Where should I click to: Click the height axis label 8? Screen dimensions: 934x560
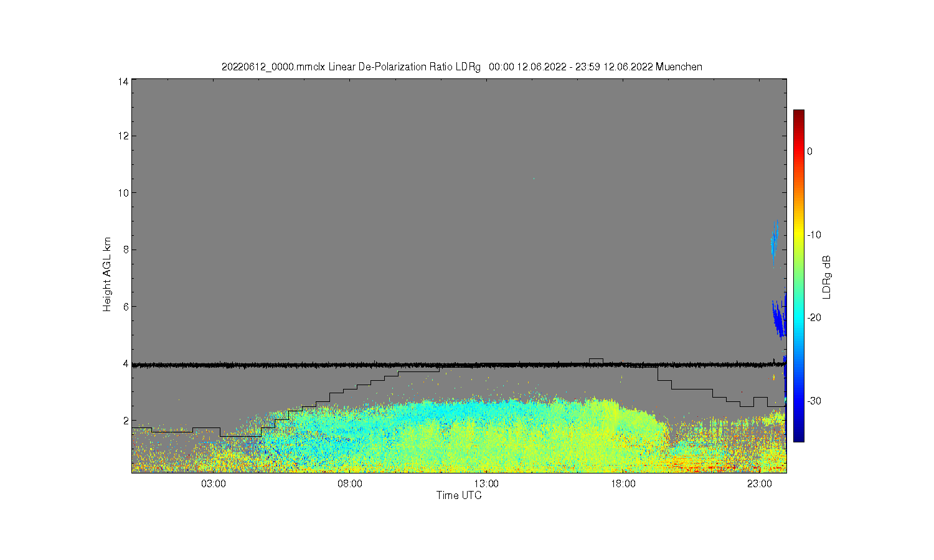(x=125, y=250)
